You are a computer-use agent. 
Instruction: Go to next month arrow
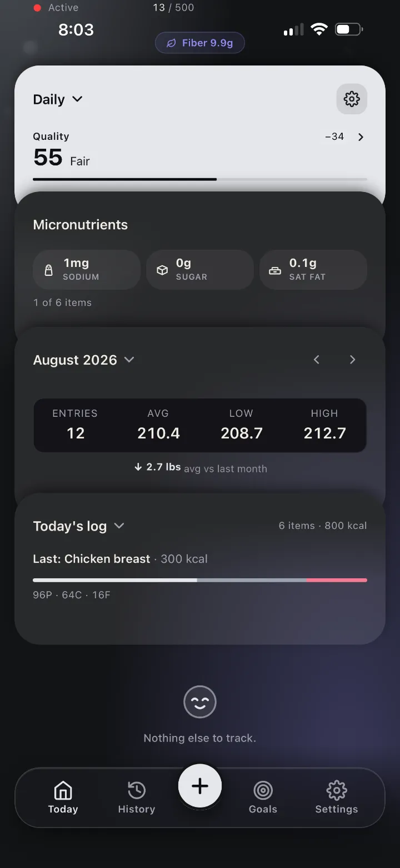point(352,360)
